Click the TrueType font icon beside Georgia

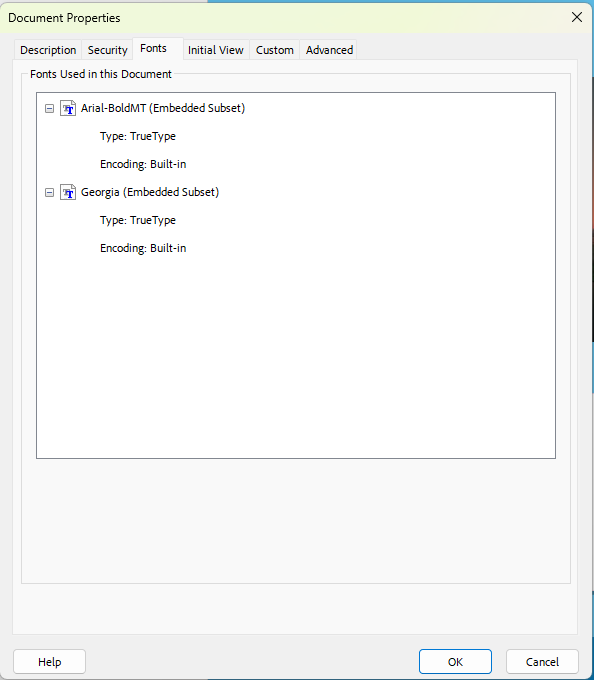tap(68, 192)
